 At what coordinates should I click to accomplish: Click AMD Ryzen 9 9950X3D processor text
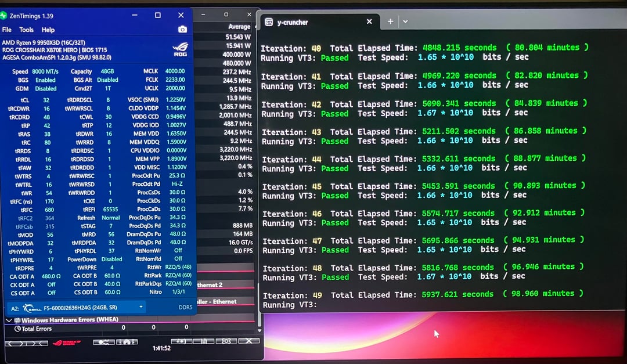[x=44, y=42]
